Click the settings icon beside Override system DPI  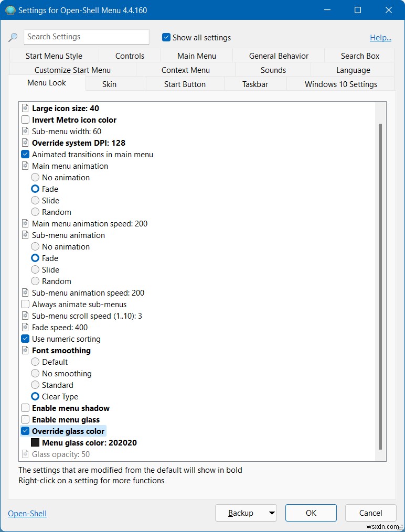point(25,143)
